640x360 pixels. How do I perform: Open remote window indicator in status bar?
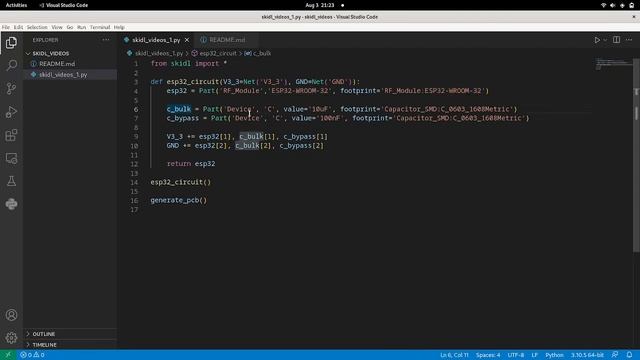tap(8, 355)
